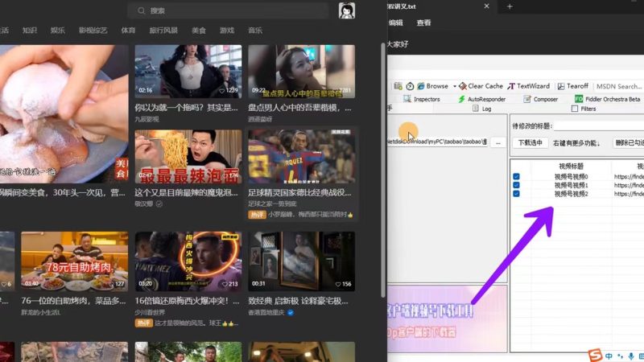
Task: Click the Fiddler Orchestra Beta green icon
Action: point(579,99)
